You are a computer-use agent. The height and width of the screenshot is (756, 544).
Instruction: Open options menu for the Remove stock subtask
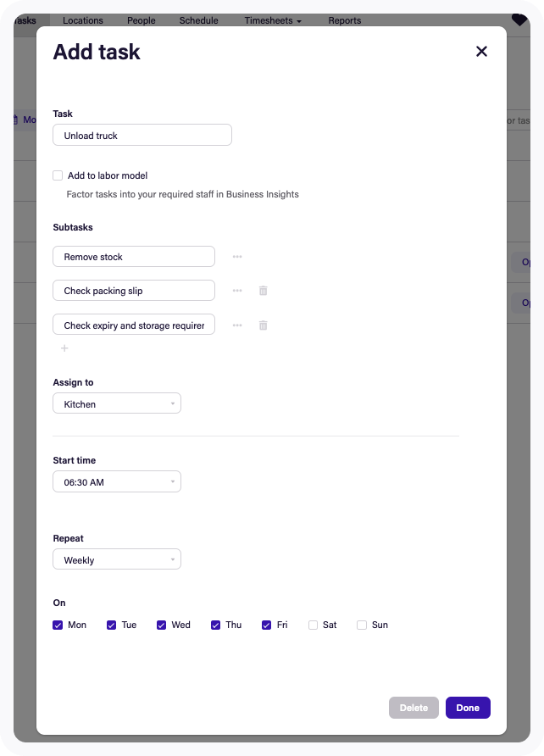pos(237,256)
